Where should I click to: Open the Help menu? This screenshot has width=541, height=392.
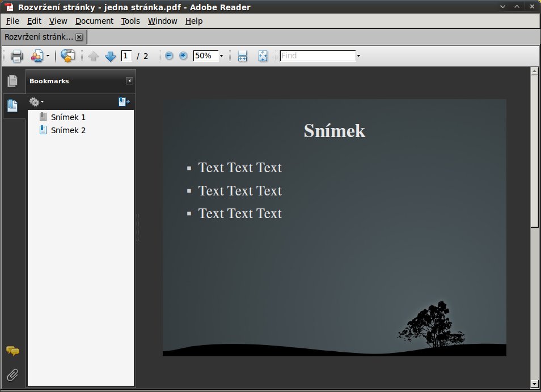(194, 21)
